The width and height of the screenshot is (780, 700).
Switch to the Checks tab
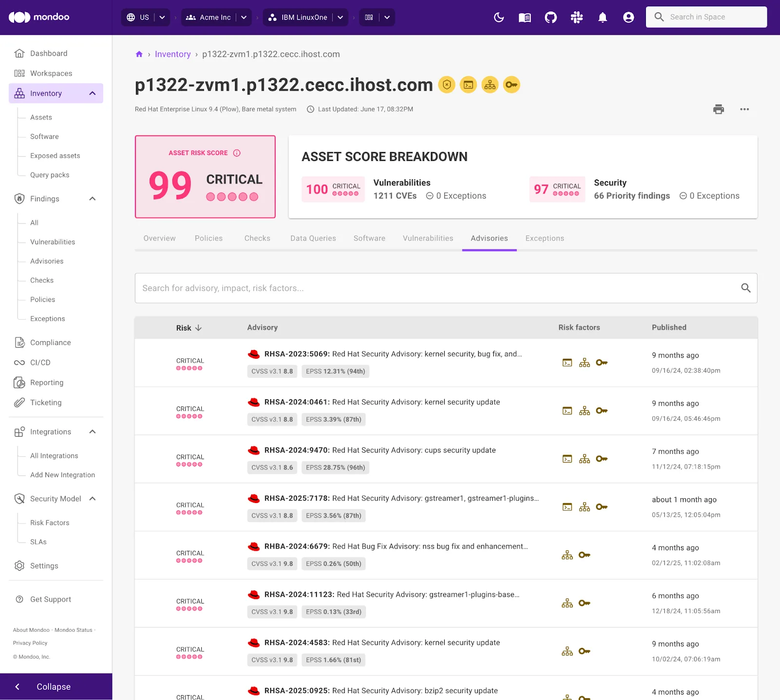coord(257,238)
